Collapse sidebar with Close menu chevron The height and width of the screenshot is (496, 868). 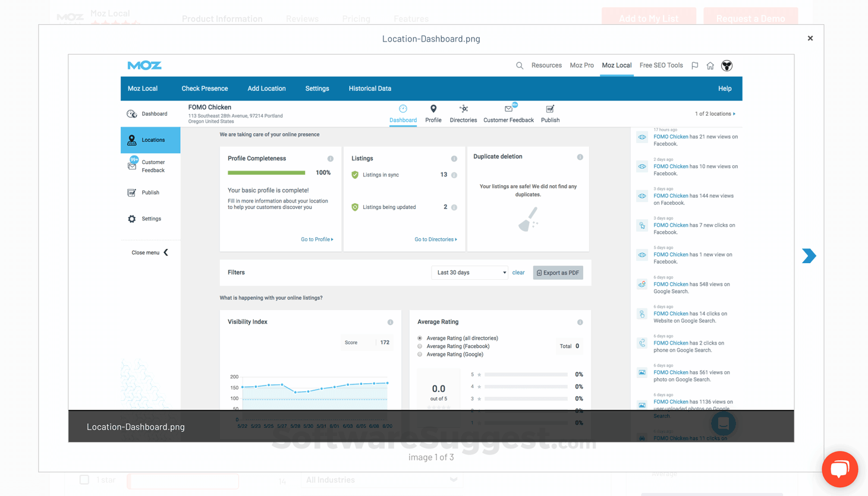point(166,252)
